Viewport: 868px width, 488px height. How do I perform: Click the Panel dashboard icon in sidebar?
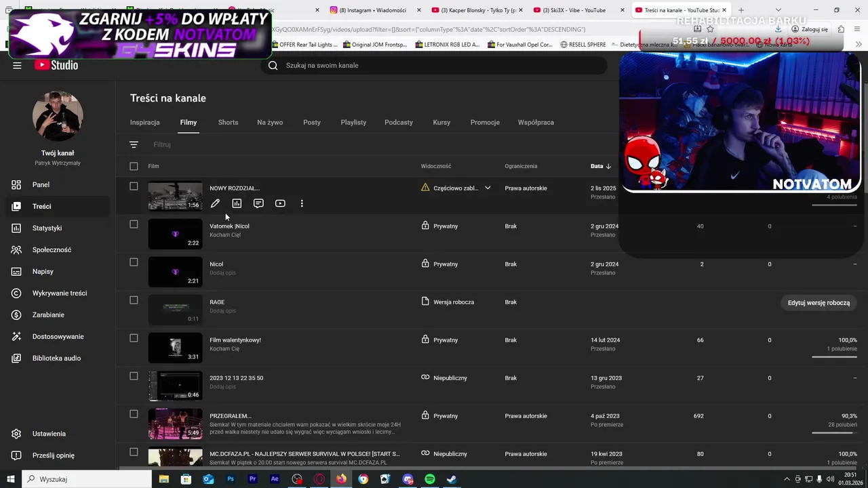pos(17,184)
